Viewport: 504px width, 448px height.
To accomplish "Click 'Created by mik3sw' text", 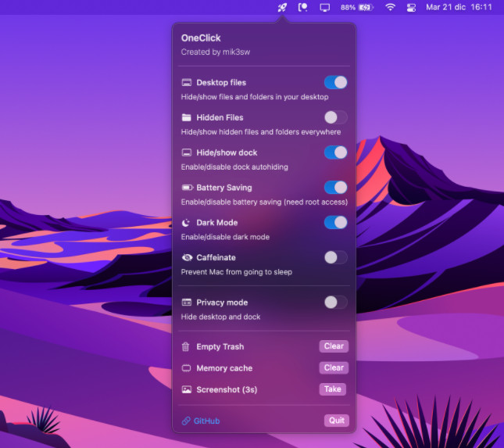I will pos(216,52).
